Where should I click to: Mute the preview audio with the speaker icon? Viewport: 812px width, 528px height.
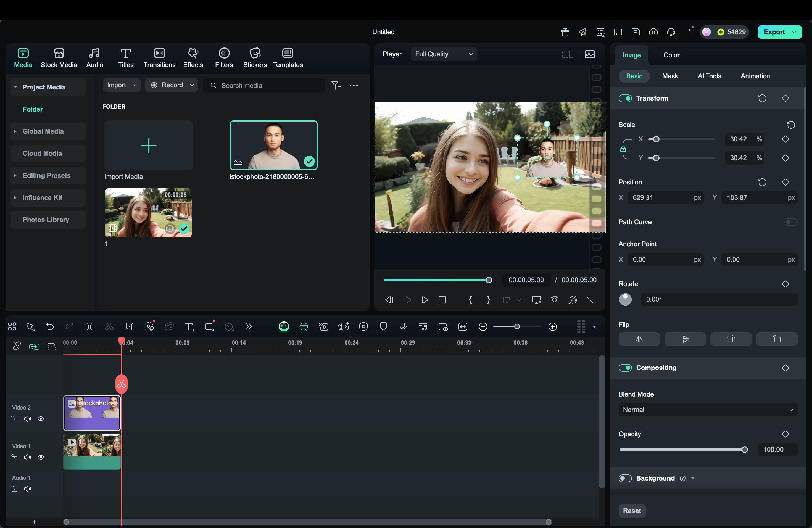(572, 300)
